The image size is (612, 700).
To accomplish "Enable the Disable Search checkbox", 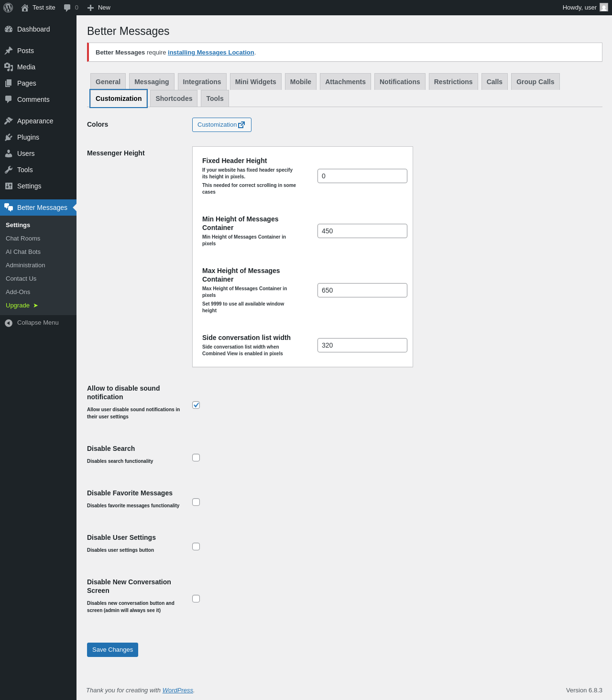I will (x=196, y=458).
